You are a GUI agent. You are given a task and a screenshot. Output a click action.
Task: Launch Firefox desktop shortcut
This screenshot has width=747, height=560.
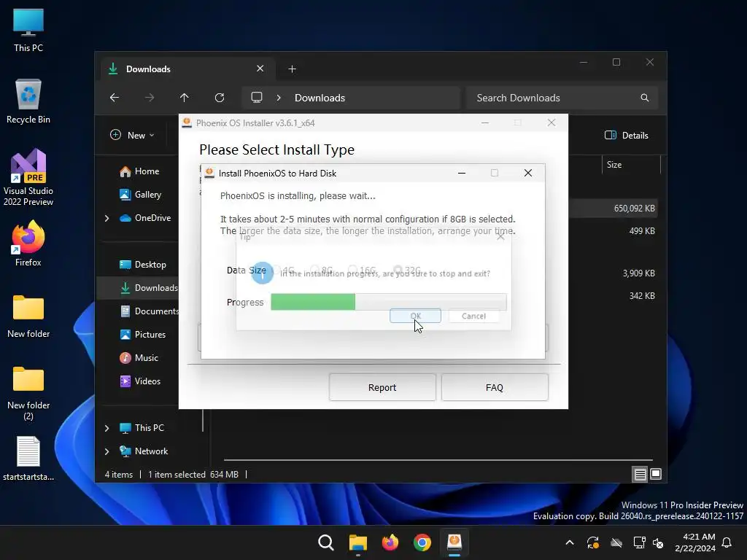click(x=28, y=244)
